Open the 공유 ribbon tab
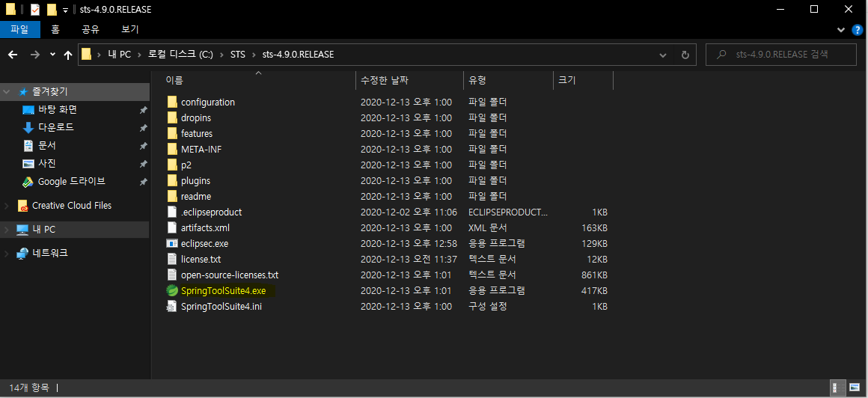 click(91, 29)
